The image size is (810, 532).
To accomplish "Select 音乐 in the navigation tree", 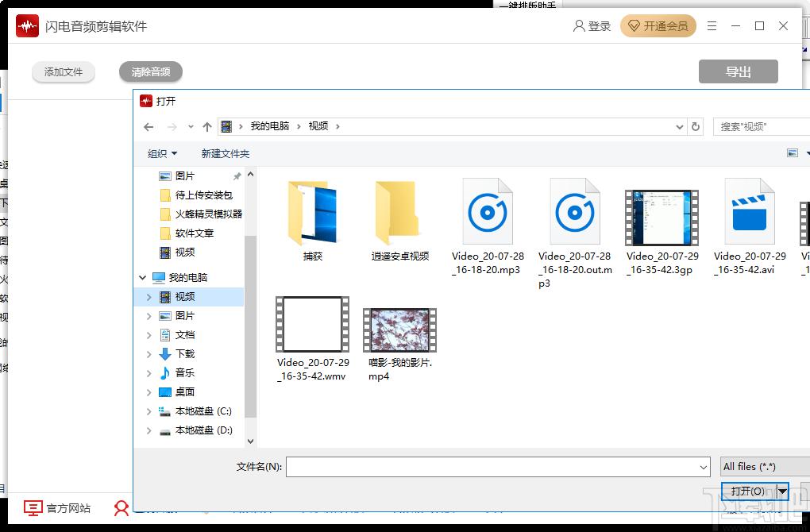I will (178, 373).
